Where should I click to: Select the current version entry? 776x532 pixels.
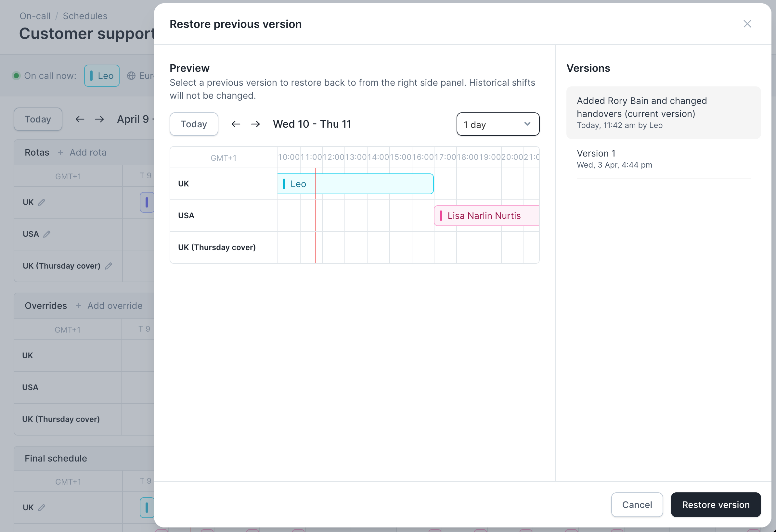pos(663,112)
